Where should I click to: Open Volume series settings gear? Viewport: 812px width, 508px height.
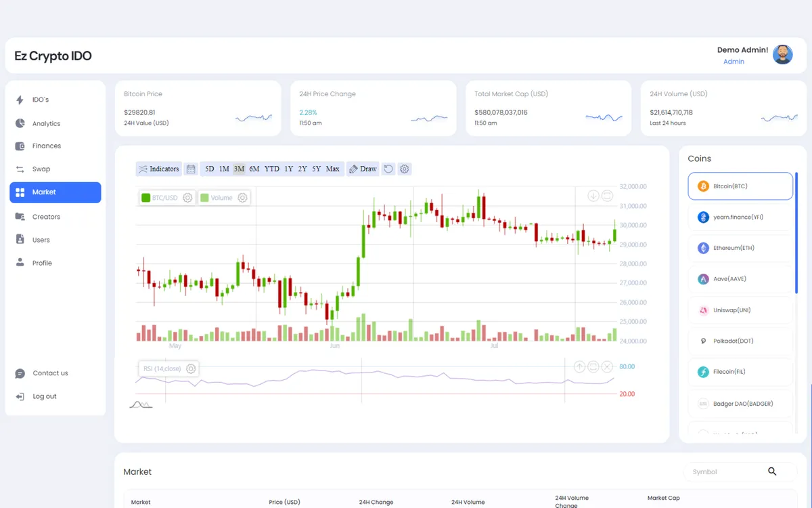(x=242, y=198)
